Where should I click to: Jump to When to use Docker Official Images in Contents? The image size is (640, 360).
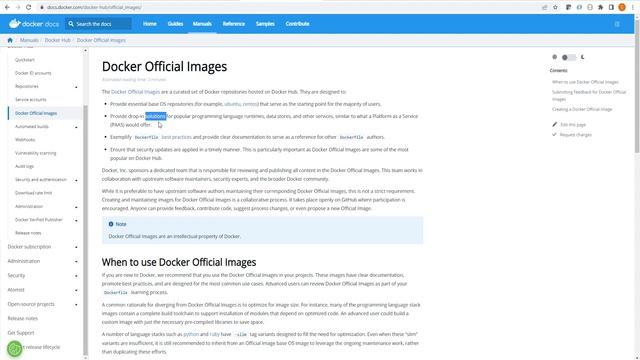pyautogui.click(x=585, y=82)
